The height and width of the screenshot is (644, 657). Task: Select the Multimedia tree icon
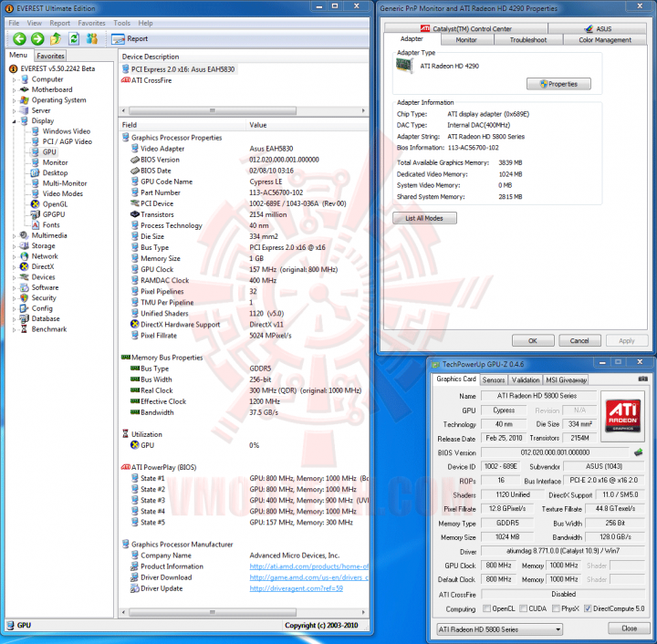click(25, 235)
